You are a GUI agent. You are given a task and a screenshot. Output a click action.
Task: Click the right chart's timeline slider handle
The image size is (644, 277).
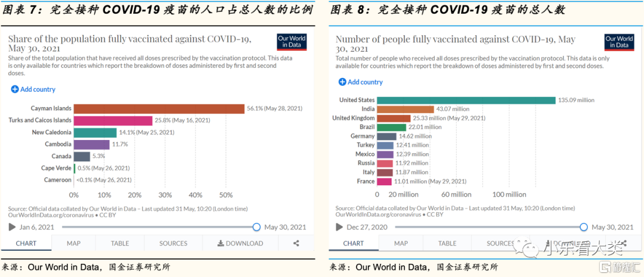pyautogui.click(x=584, y=227)
